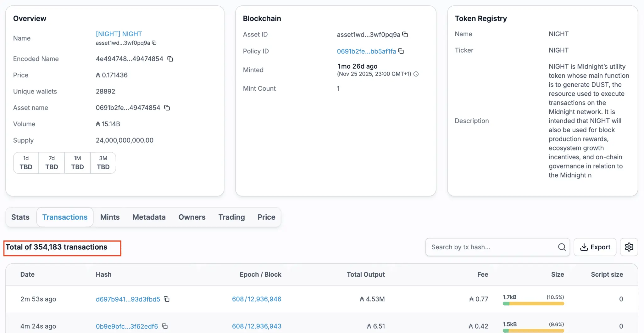
Task: Open the table settings gear
Action: (x=629, y=247)
